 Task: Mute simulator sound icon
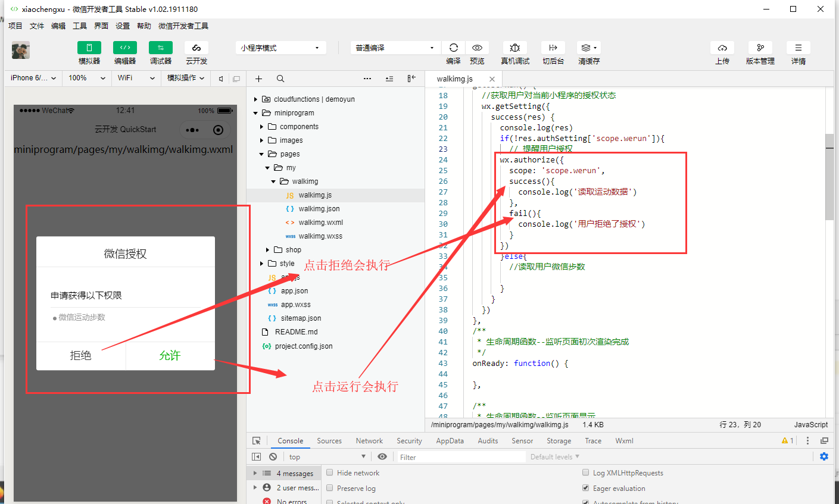click(221, 79)
